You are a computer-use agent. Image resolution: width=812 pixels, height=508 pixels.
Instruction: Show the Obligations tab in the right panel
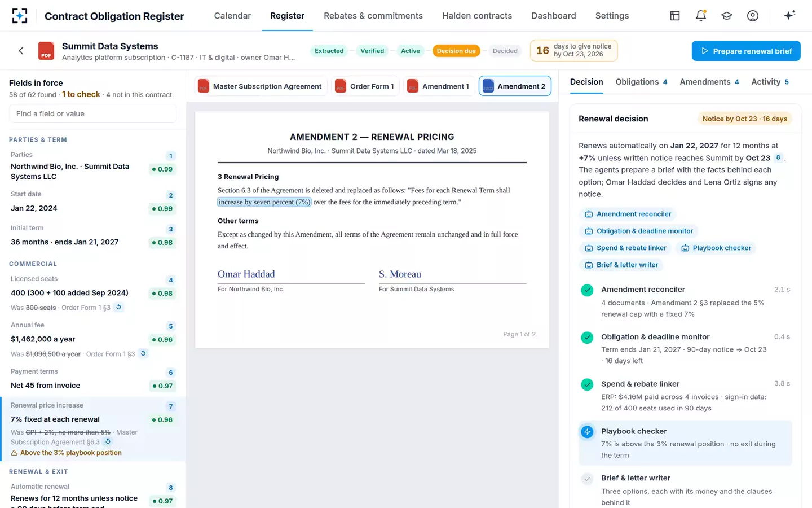coord(641,82)
